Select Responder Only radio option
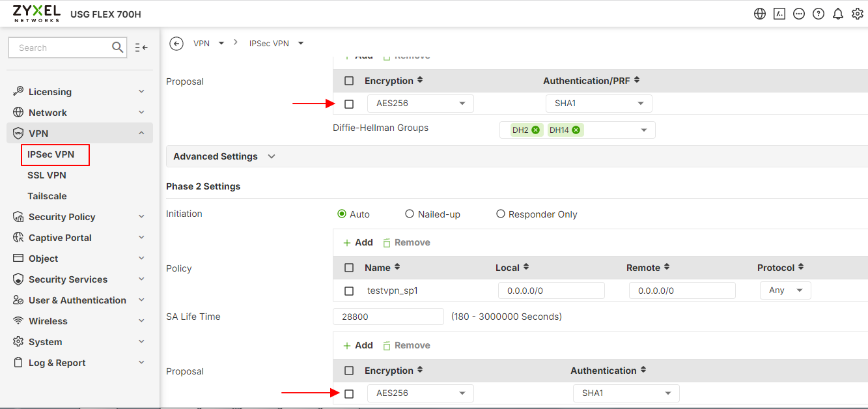The height and width of the screenshot is (409, 868). [x=501, y=214]
